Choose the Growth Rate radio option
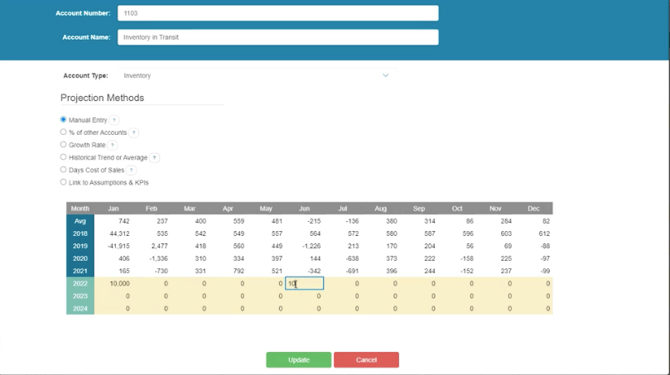The image size is (670, 375). pos(63,144)
